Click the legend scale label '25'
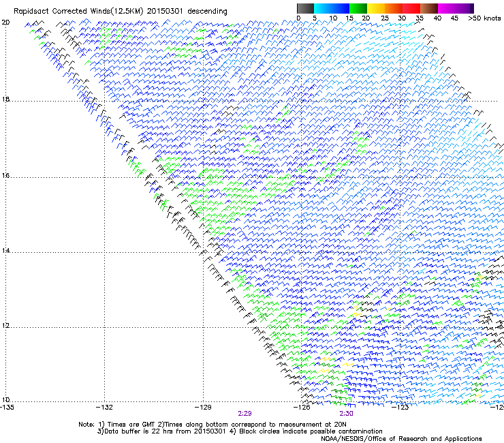The image size is (504, 443). click(384, 18)
